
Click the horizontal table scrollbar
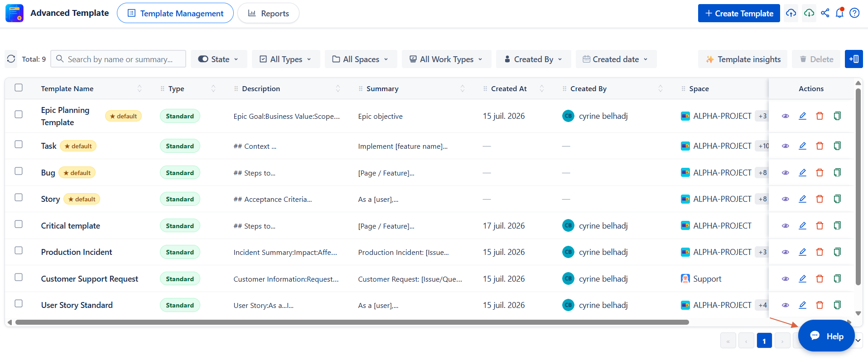pyautogui.click(x=352, y=322)
